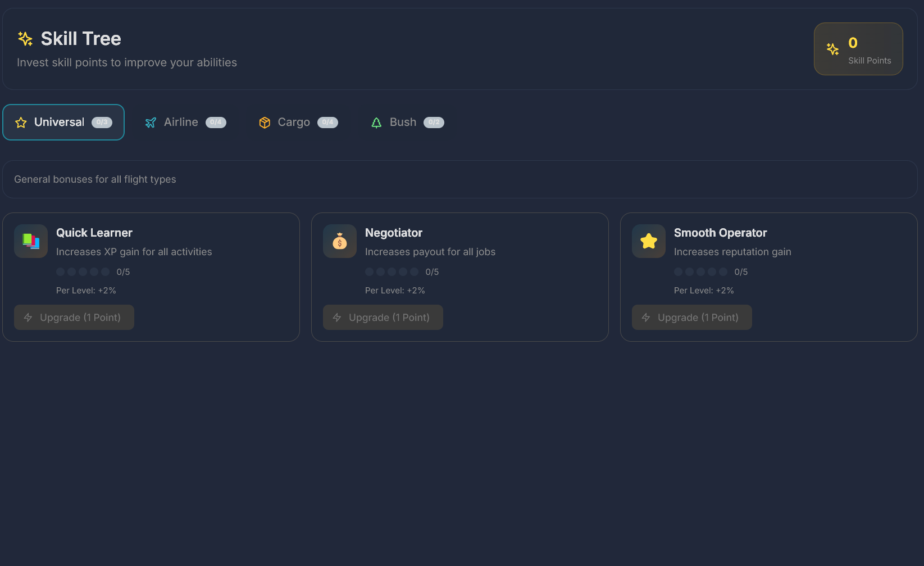Click the Skill Tree sparkle icon
The image size is (924, 566).
tap(25, 39)
